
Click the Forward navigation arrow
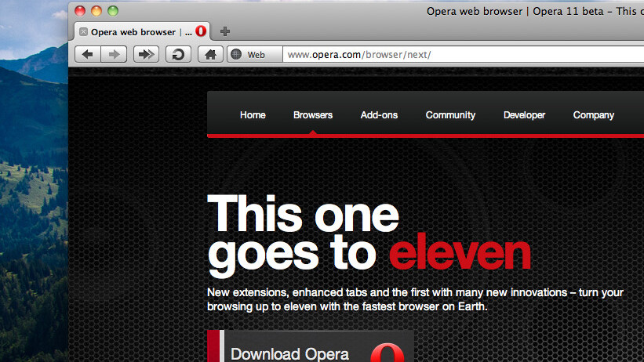pyautogui.click(x=114, y=54)
